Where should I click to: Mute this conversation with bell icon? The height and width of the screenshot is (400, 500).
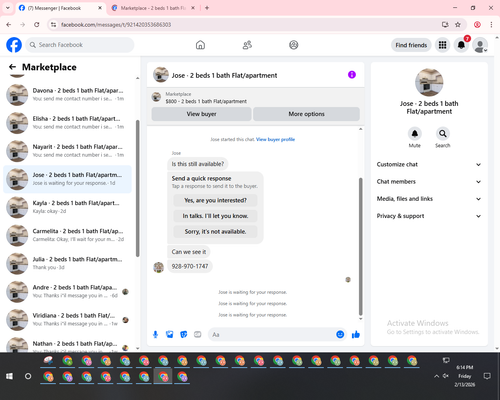coord(414,134)
